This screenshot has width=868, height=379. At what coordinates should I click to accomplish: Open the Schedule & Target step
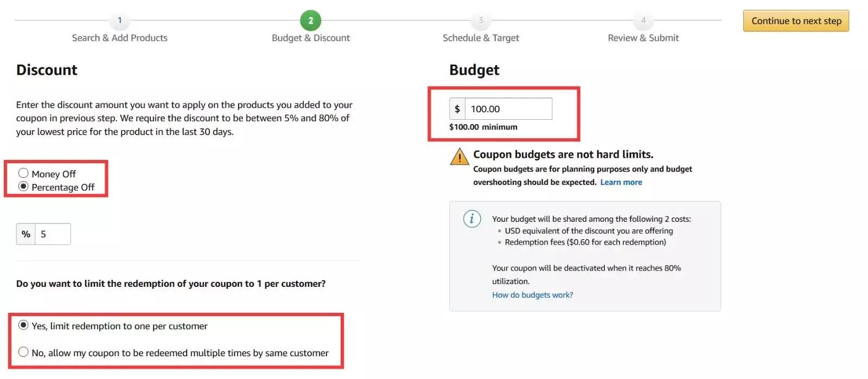[481, 38]
